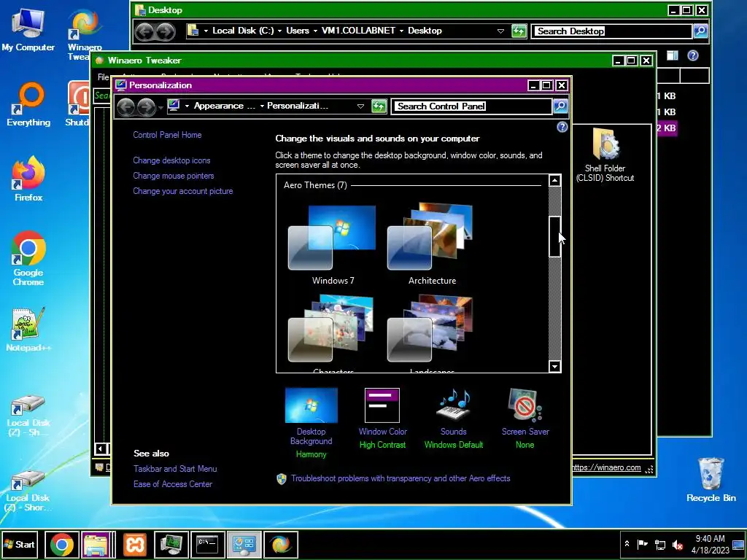The height and width of the screenshot is (560, 747).
Task: Select the Recycle Bin icon
Action: pos(711,480)
